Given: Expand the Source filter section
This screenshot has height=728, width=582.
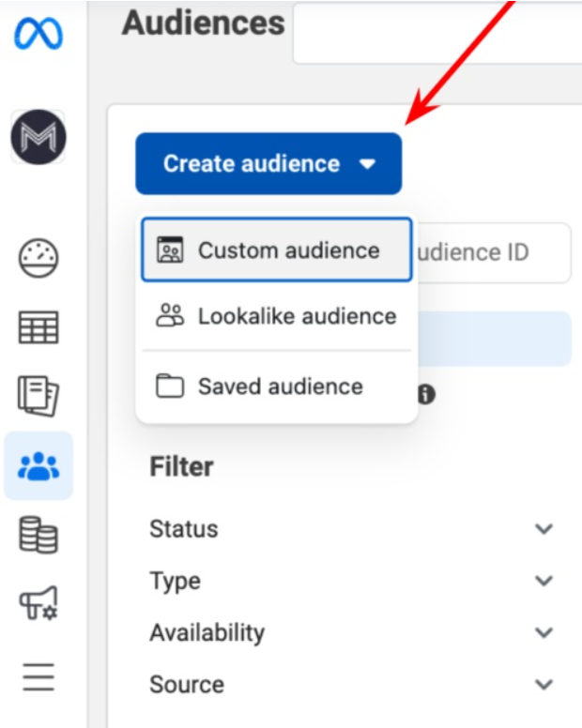Looking at the screenshot, I should [x=544, y=684].
